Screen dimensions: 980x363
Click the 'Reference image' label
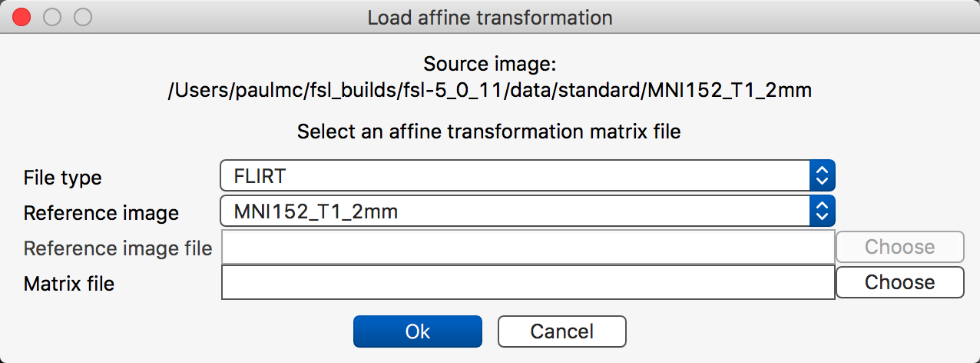pos(101,213)
